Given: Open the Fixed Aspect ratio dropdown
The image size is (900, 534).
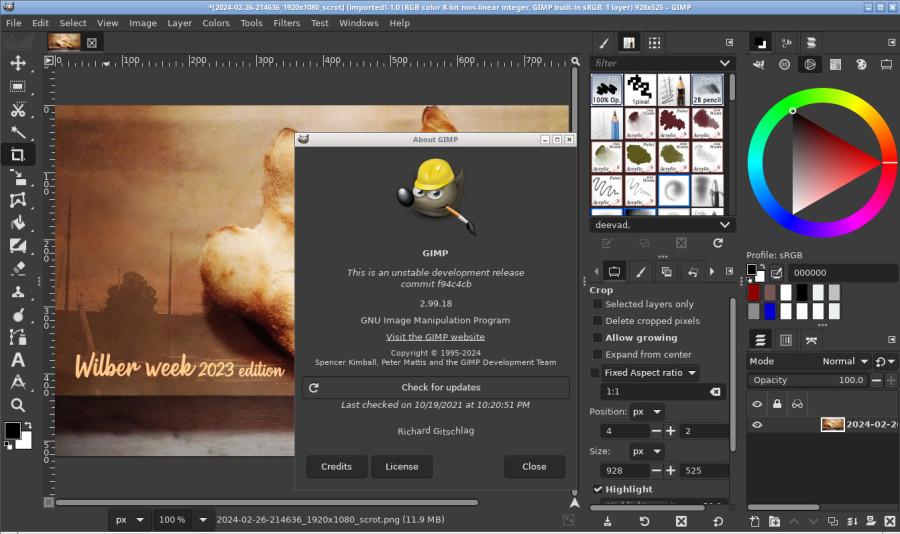Looking at the screenshot, I should 650,373.
